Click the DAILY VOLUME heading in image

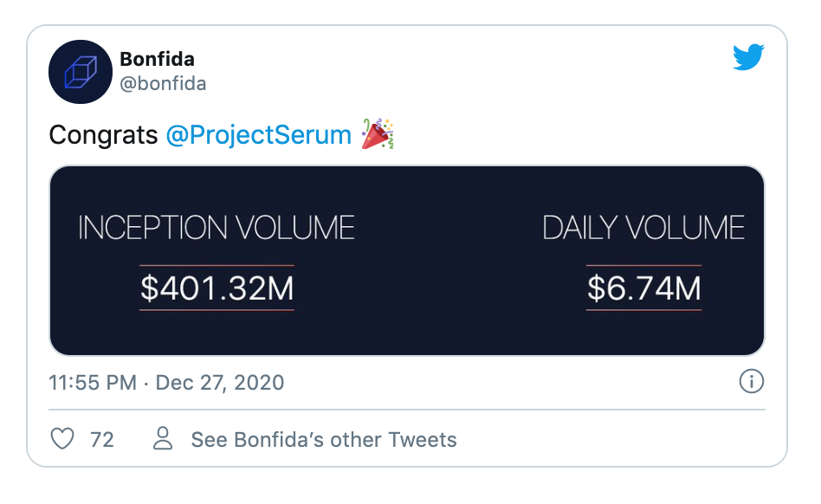point(643,228)
